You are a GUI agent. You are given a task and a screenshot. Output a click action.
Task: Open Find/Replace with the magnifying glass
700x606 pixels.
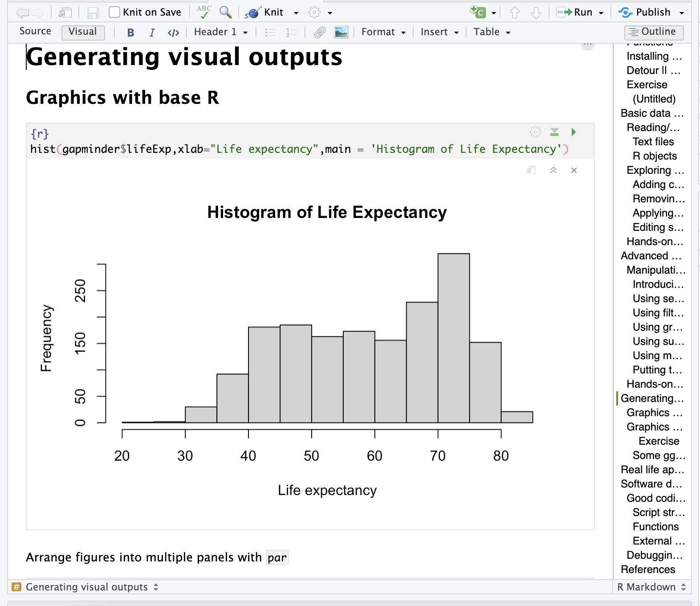click(226, 12)
